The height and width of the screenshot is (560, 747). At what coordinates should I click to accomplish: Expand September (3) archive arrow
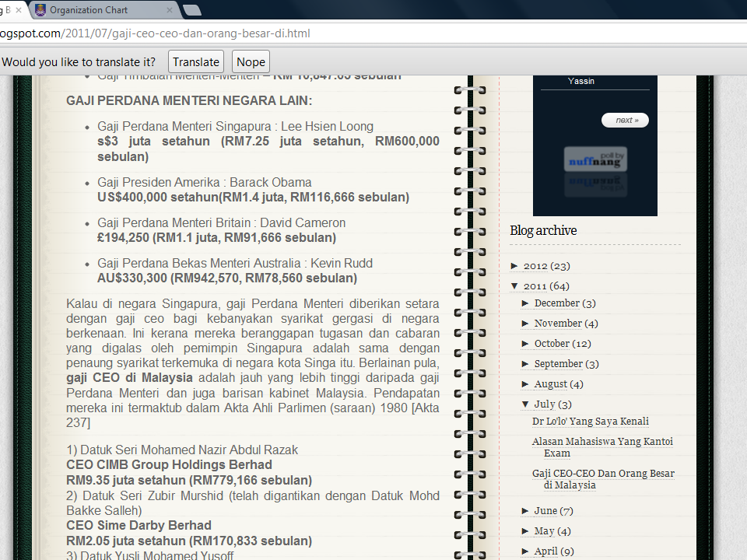[x=525, y=364]
